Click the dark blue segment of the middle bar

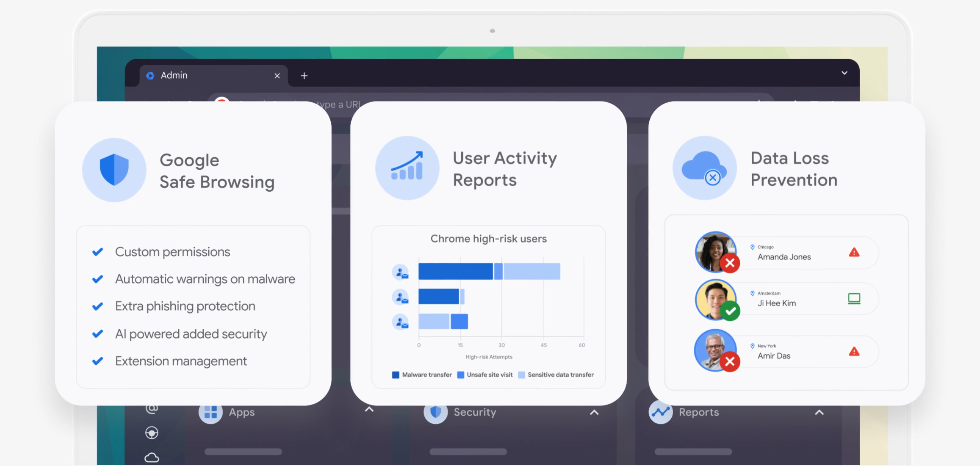point(439,296)
